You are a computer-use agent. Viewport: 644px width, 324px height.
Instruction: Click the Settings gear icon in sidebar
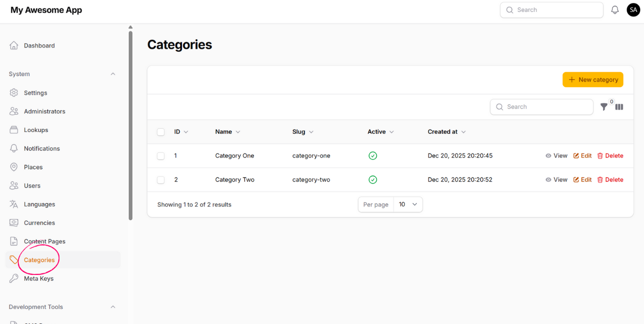click(14, 93)
